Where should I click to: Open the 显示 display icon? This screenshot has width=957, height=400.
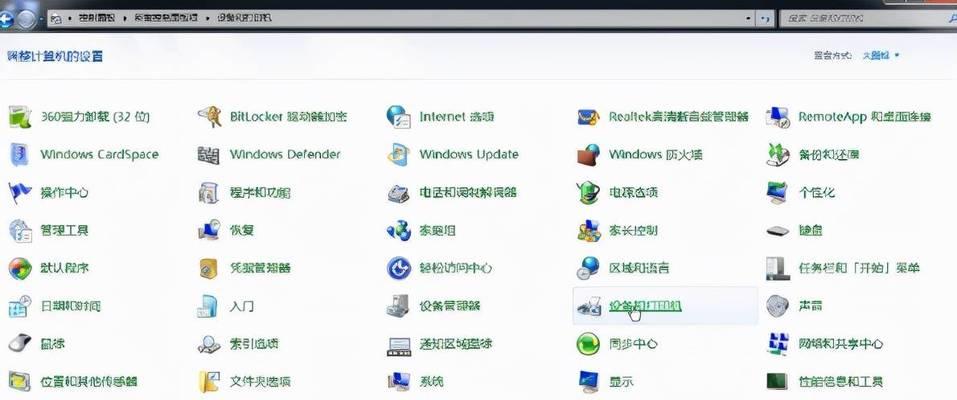click(588, 382)
